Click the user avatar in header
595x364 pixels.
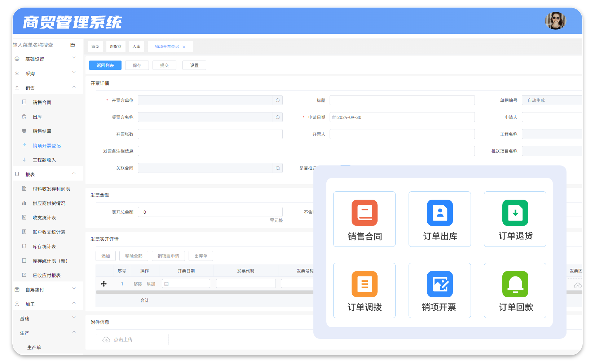555,21
